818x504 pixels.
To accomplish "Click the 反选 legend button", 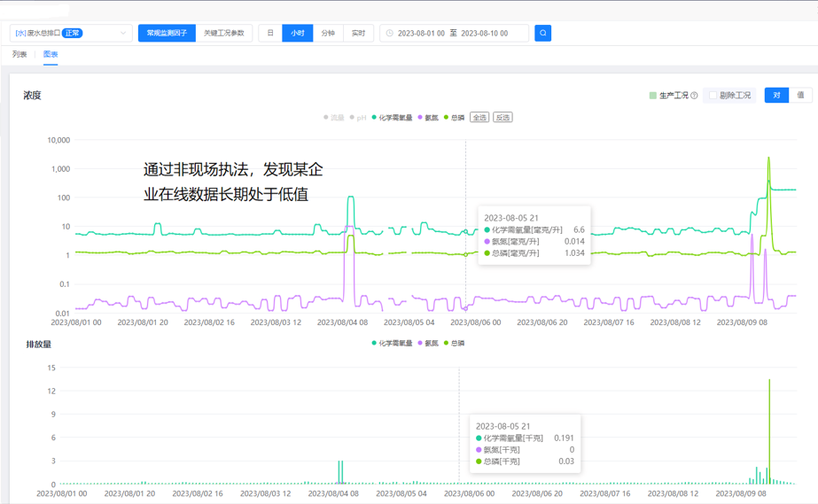I will click(x=502, y=117).
